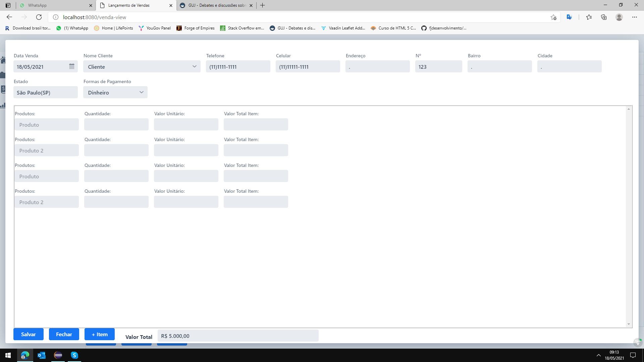The width and height of the screenshot is (644, 362).
Task: Click the items list scrollbar down arrow
Action: [629, 324]
